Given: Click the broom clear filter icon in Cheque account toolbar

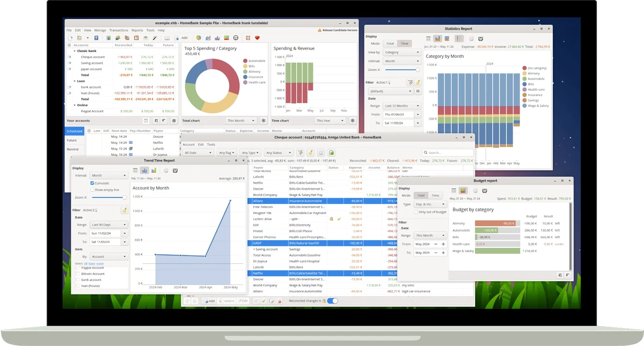Looking at the screenshot, I should click(x=311, y=153).
